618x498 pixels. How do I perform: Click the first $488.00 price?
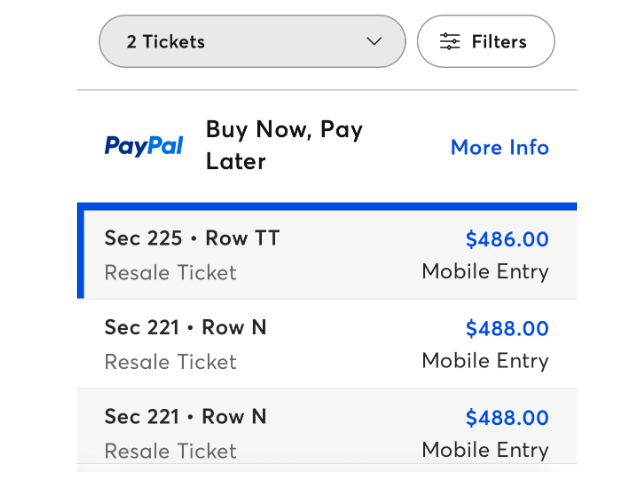pos(507,328)
